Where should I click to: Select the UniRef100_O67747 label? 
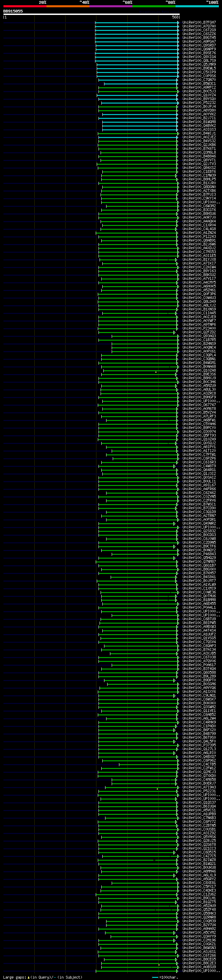point(199,405)
